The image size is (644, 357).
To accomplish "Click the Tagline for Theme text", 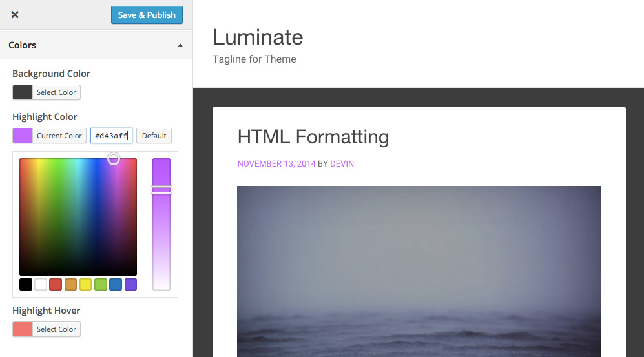I will (x=254, y=59).
